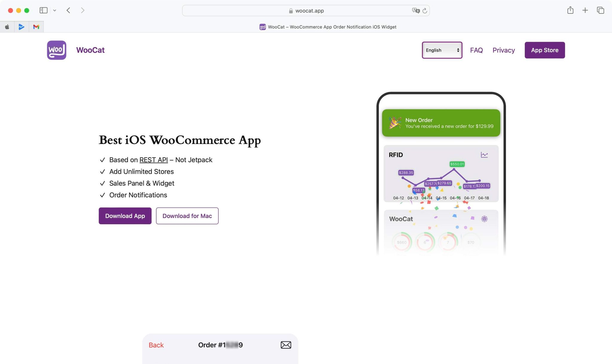Click the Apple bookmark icon

tap(7, 27)
